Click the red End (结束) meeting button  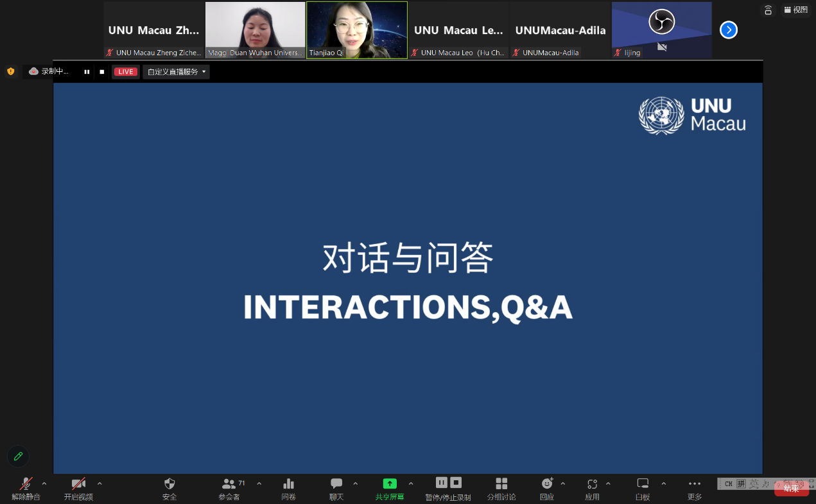[791, 489]
